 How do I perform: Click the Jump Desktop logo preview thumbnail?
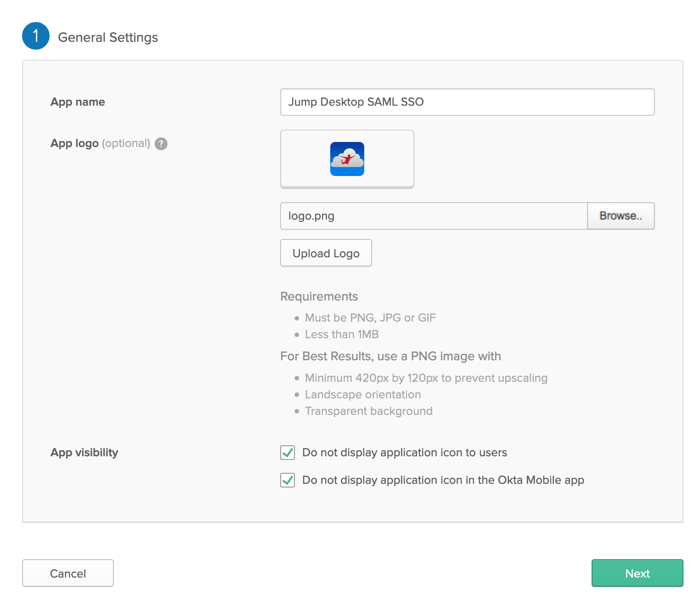[x=347, y=159]
